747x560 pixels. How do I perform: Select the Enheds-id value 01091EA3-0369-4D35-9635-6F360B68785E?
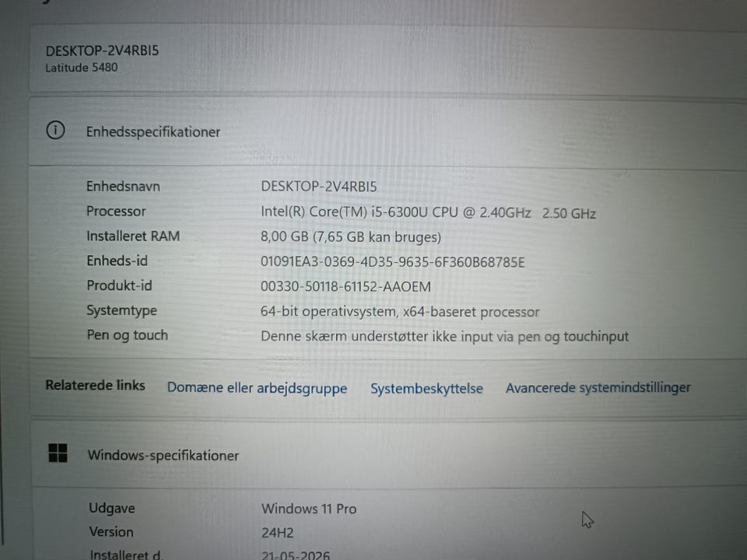tap(392, 262)
